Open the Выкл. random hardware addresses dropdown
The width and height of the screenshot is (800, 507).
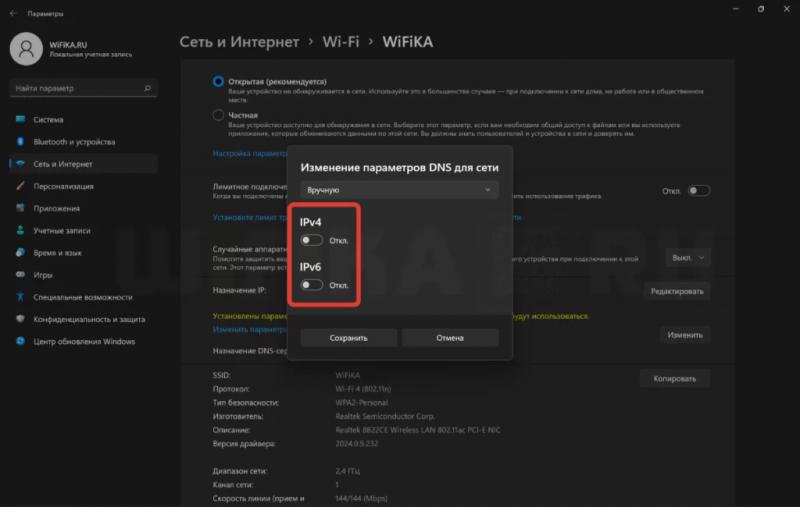(x=688, y=258)
